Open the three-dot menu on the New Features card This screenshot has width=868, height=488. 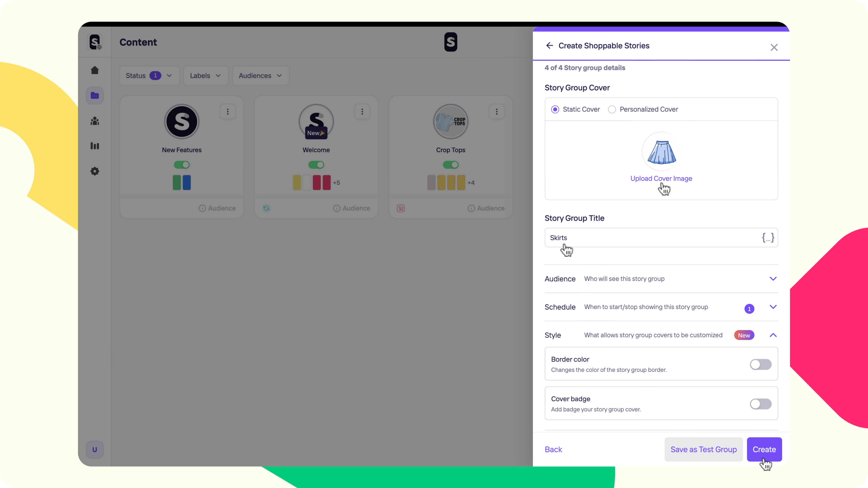tap(228, 111)
